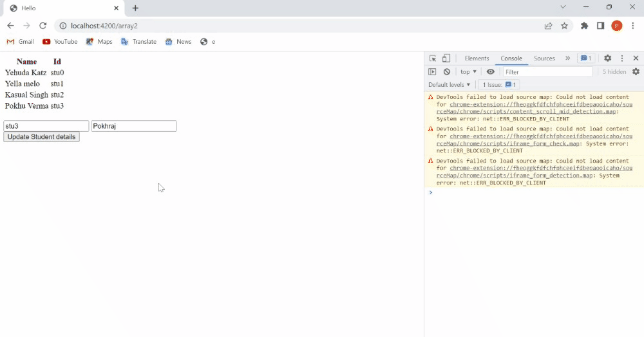The height and width of the screenshot is (337, 644).
Task: Click the stu0 cell
Action: [x=57, y=73]
